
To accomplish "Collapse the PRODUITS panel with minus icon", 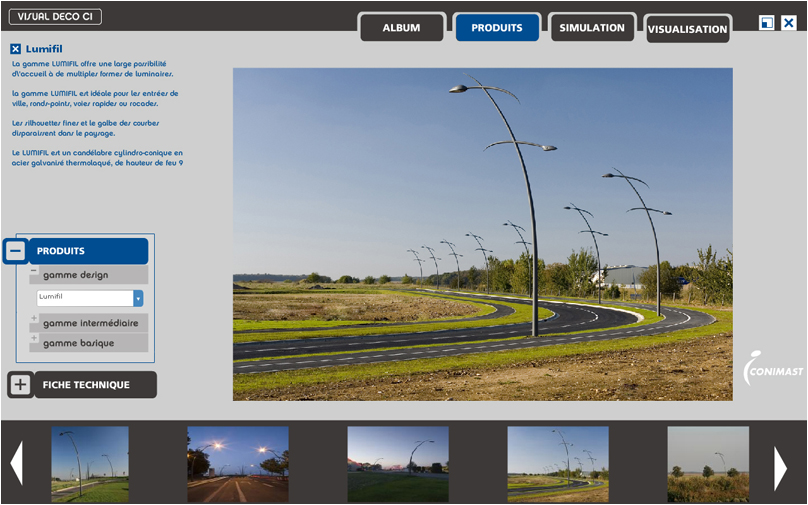I will [16, 251].
